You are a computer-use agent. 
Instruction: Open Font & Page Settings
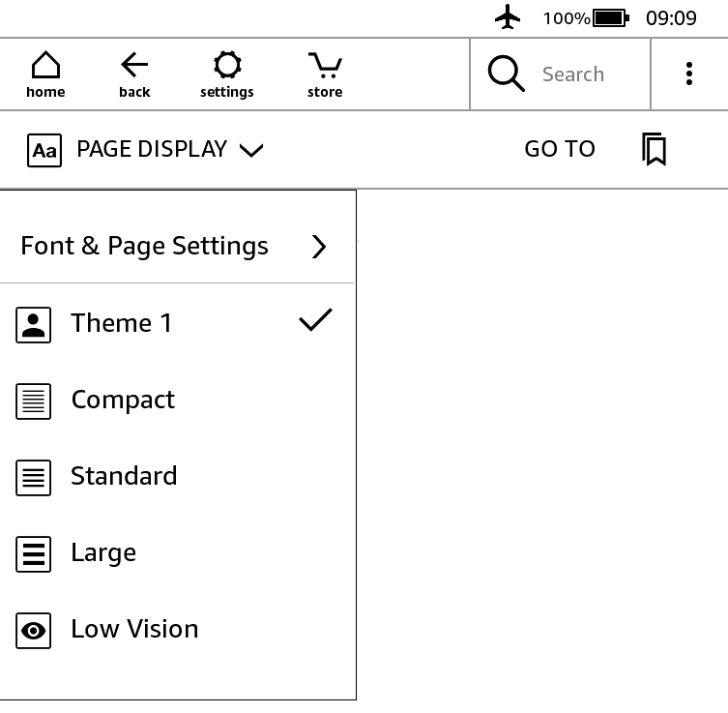pyautogui.click(x=145, y=246)
